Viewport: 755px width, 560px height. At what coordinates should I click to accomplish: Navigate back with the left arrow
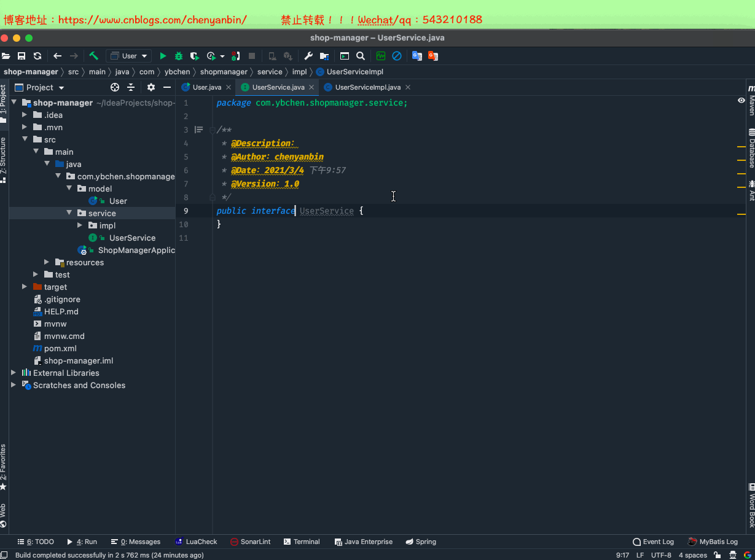[x=58, y=56]
